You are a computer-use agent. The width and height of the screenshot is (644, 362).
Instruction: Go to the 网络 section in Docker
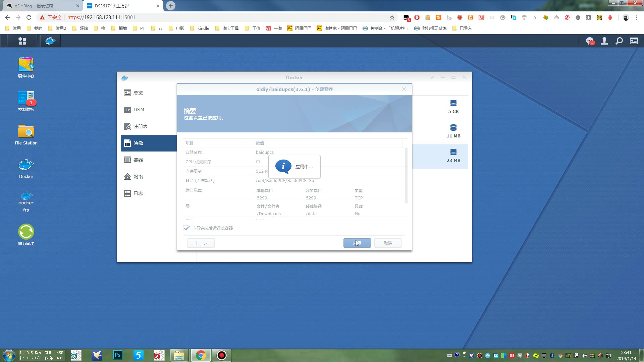(138, 177)
